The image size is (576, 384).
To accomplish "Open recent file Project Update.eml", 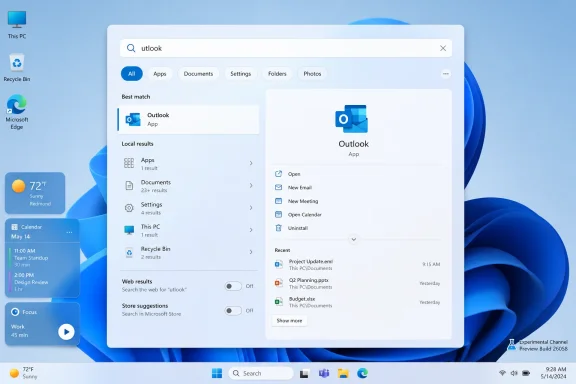I will click(357, 265).
